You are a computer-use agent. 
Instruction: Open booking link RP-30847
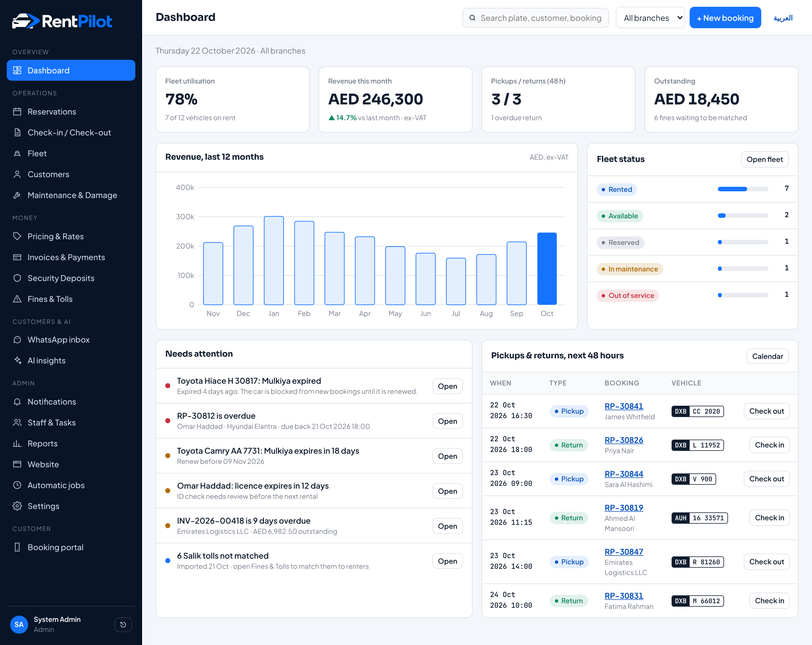[x=624, y=552]
